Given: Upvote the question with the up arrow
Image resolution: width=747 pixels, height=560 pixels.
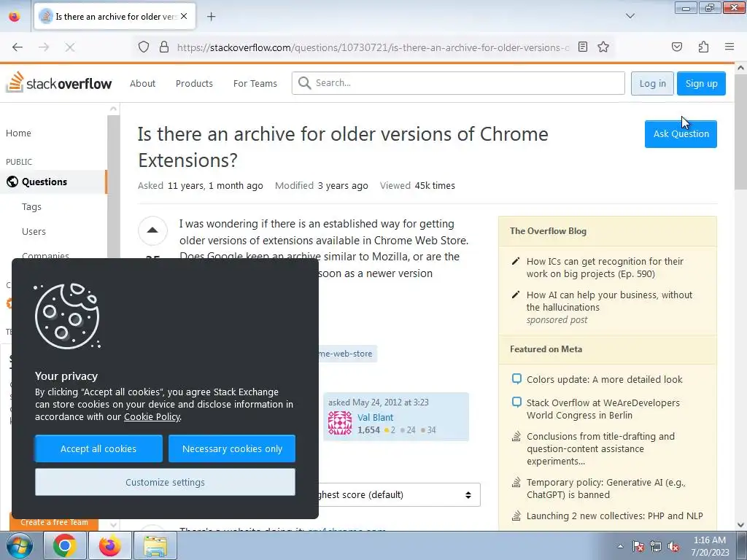Looking at the screenshot, I should tap(152, 230).
